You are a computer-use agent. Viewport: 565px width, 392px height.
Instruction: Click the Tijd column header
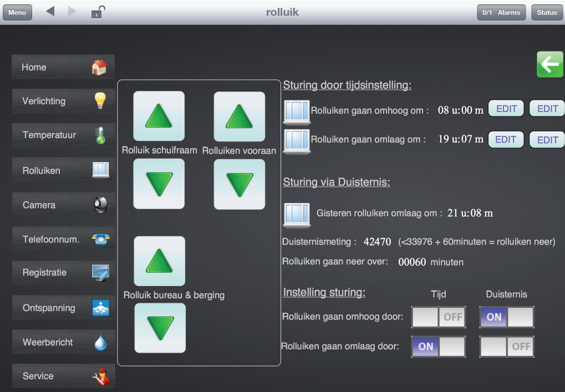[439, 294]
